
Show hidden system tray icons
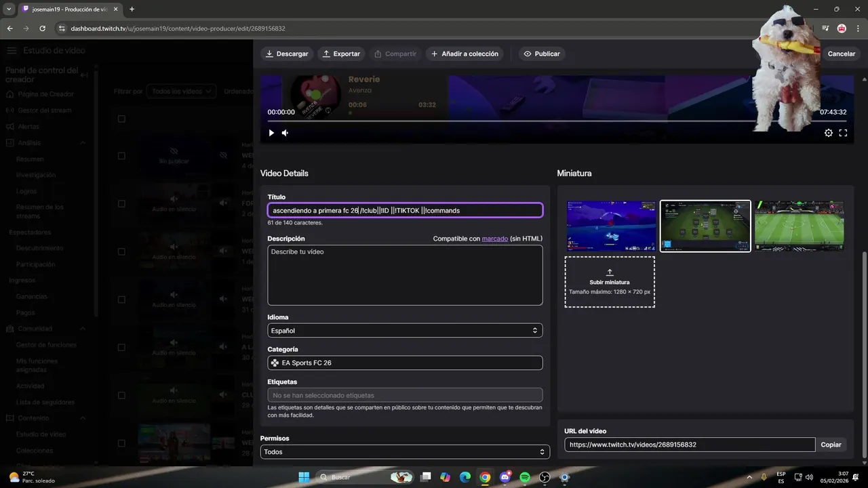click(749, 477)
